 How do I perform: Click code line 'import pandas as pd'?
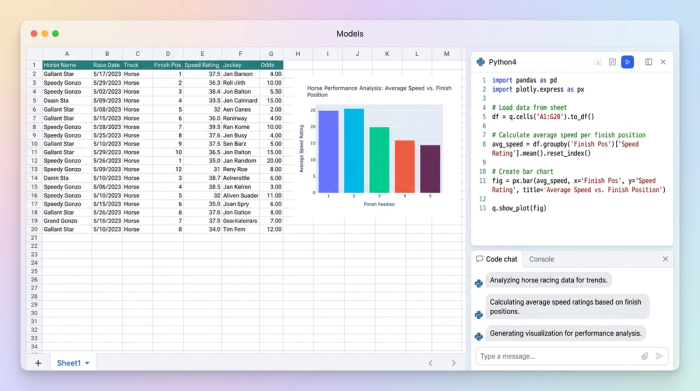[525, 80]
